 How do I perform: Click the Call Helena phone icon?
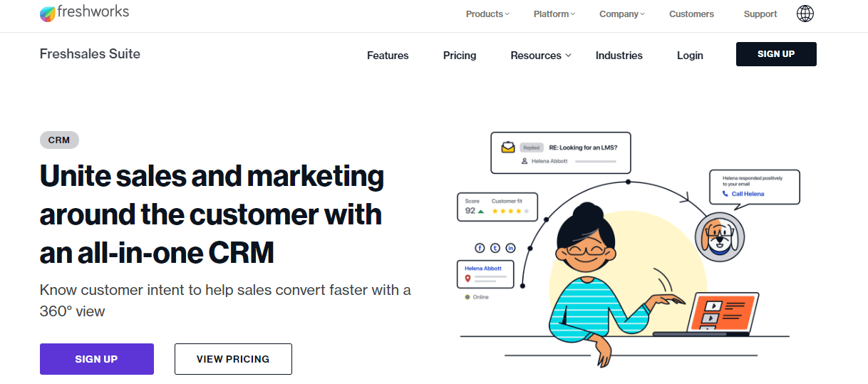(725, 194)
